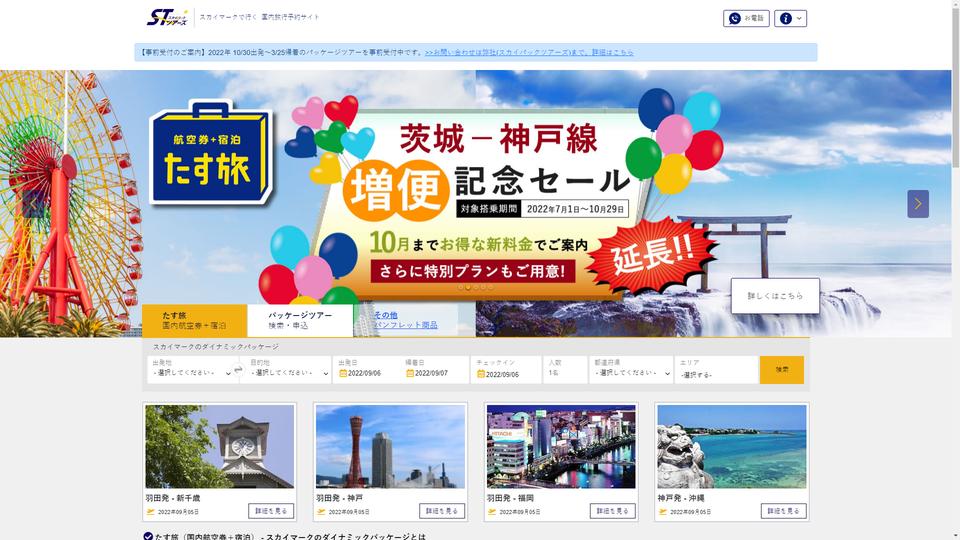Open calendar icon for 出発日 2022/09/06
Viewport: 960px width, 540px height.
pos(343,373)
